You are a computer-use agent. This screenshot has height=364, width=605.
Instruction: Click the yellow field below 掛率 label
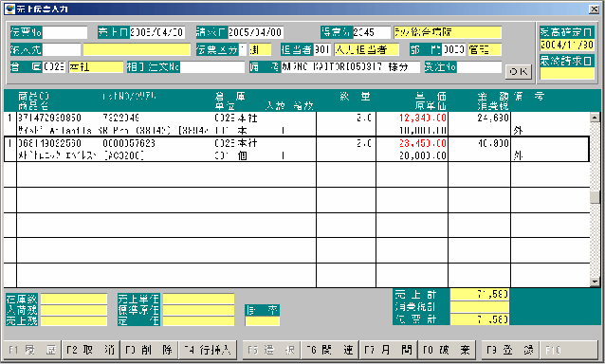click(x=263, y=320)
